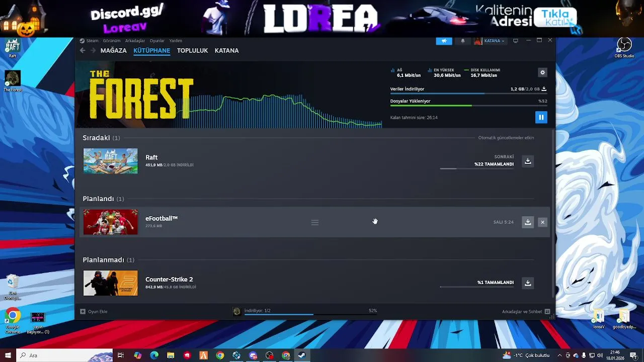
Task: Click the bottom İndiriliyor 1/2 progress bar
Action: point(310,315)
